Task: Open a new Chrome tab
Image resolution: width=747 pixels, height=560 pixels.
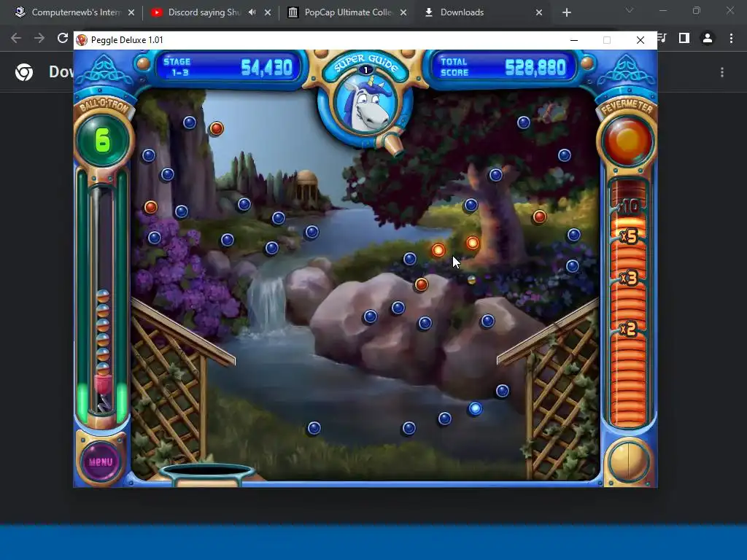Action: (566, 13)
